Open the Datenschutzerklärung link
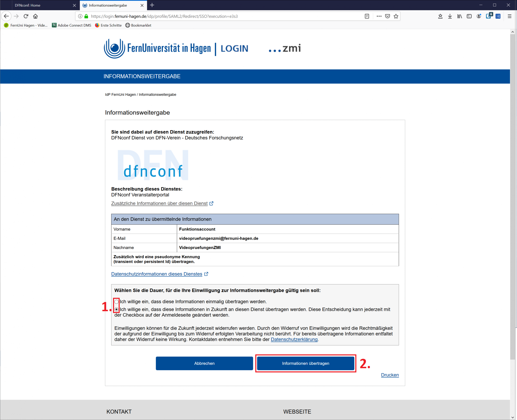 [x=294, y=339]
